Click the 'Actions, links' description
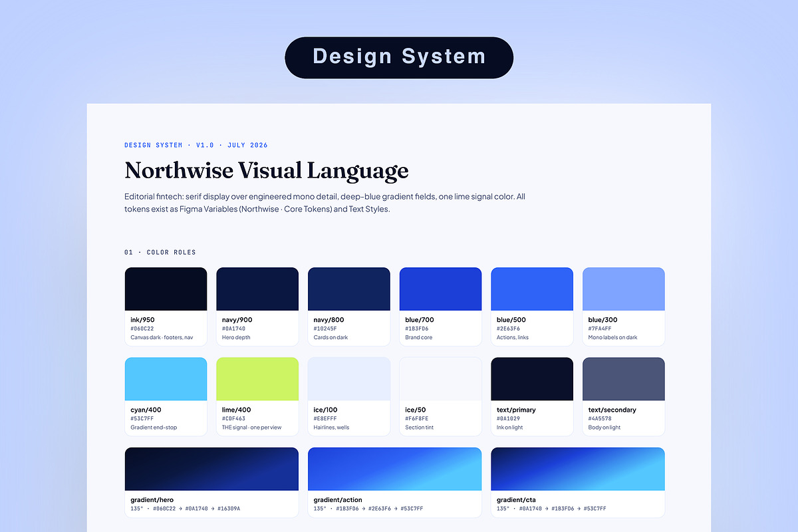Image resolution: width=798 pixels, height=532 pixels. coord(514,337)
